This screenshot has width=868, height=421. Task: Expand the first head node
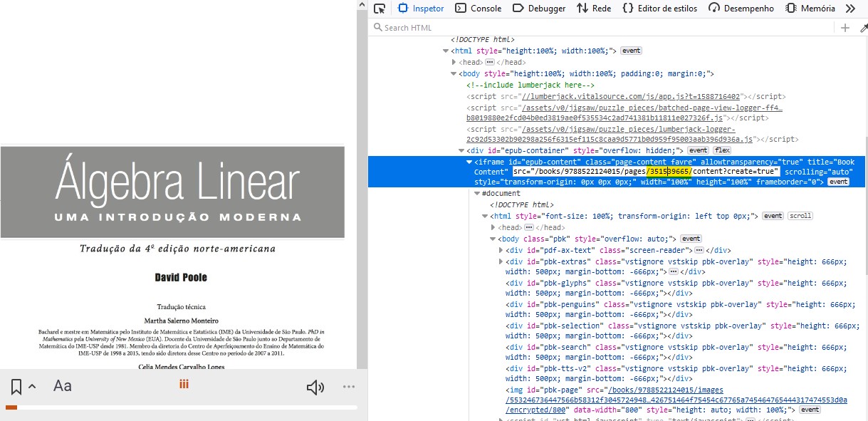tap(454, 63)
